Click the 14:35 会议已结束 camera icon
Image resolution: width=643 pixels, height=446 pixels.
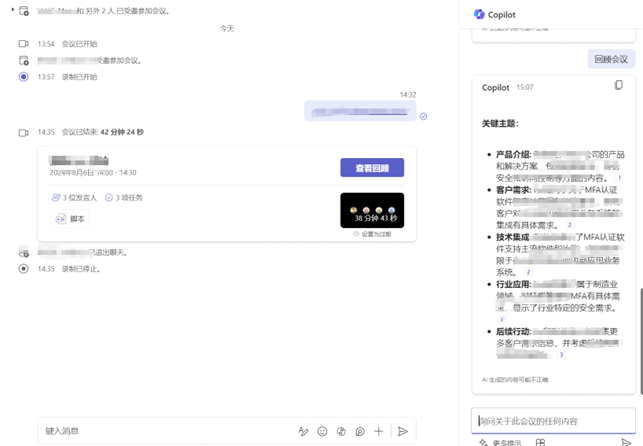(24, 132)
